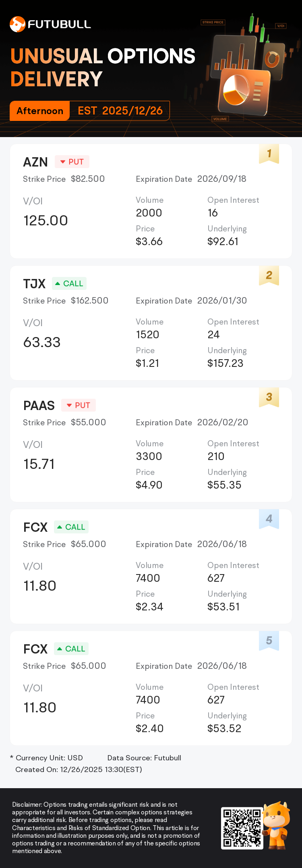The image size is (302, 868).
Task: Select the PAAS PUT tag
Action: pos(79,405)
